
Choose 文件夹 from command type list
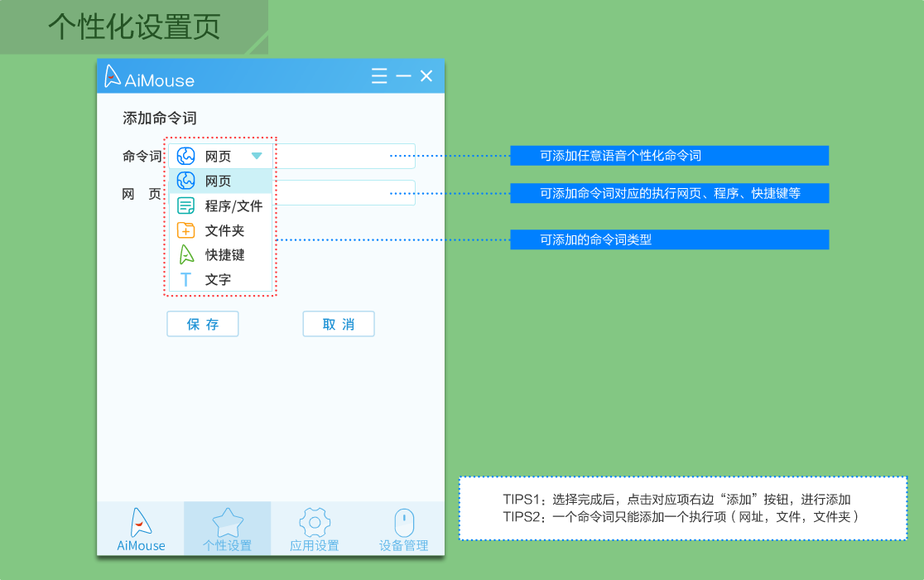220,230
